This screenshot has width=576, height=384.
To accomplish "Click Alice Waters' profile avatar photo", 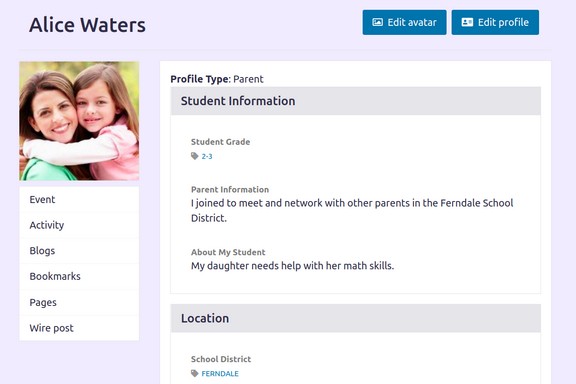I will coord(79,121).
